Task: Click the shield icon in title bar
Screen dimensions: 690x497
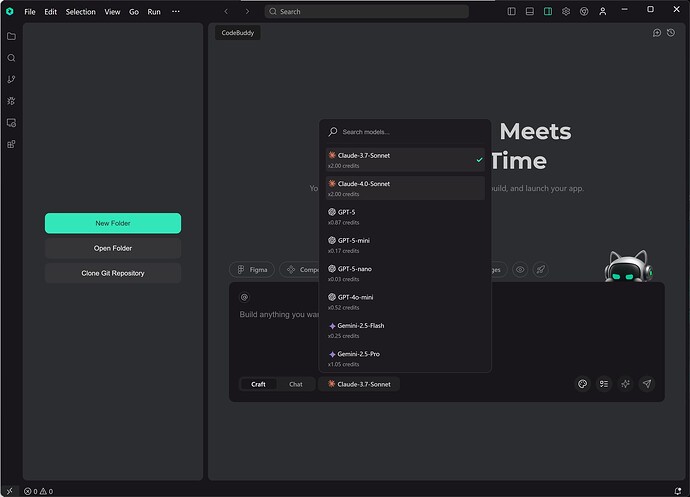Action: [x=584, y=11]
